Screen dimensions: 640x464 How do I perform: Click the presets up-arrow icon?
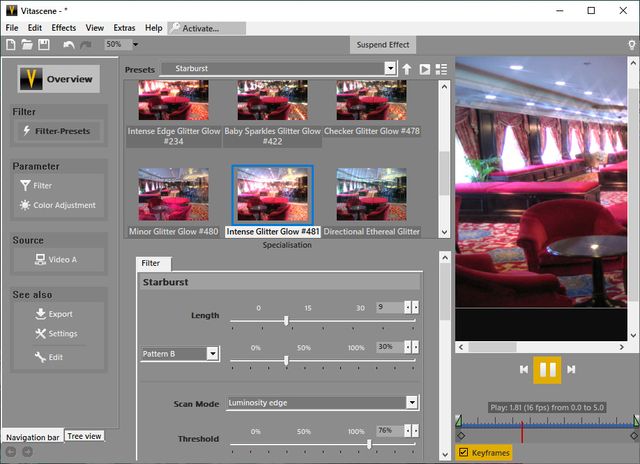[x=407, y=69]
